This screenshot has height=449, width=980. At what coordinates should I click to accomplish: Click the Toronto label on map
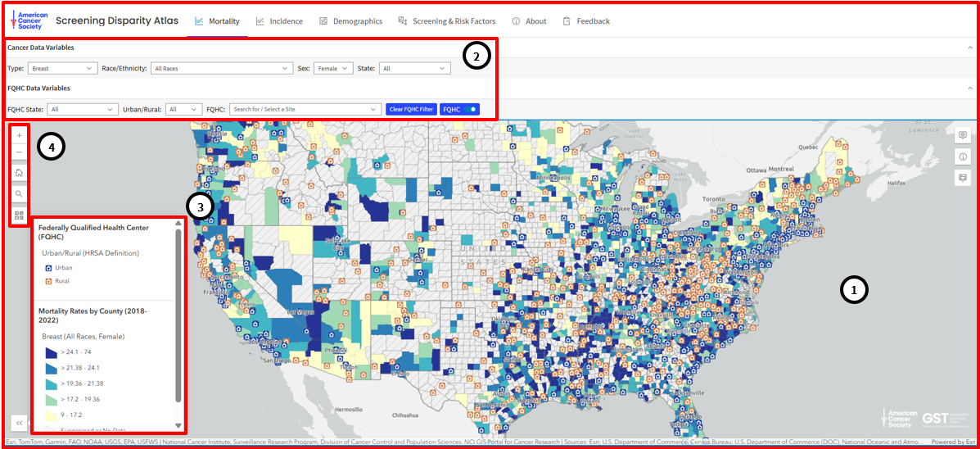[714, 199]
